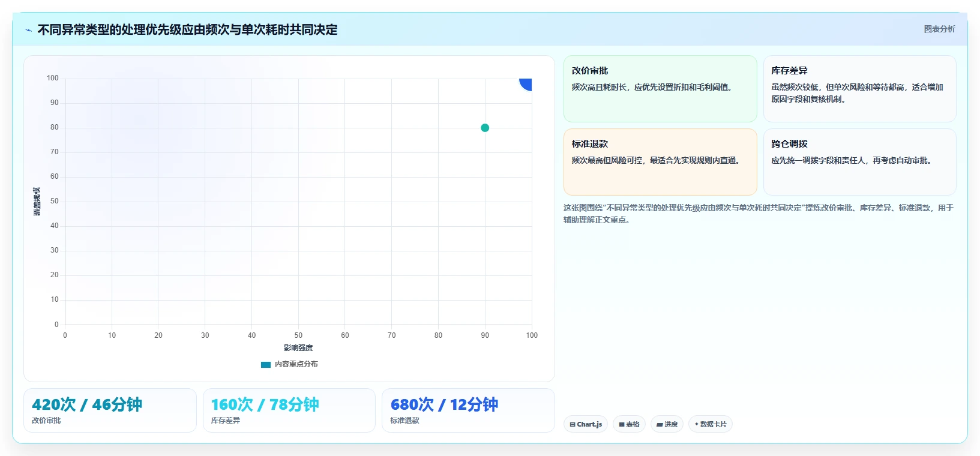Click the vertical axis title label
The height and width of the screenshot is (456, 980).
(37, 202)
